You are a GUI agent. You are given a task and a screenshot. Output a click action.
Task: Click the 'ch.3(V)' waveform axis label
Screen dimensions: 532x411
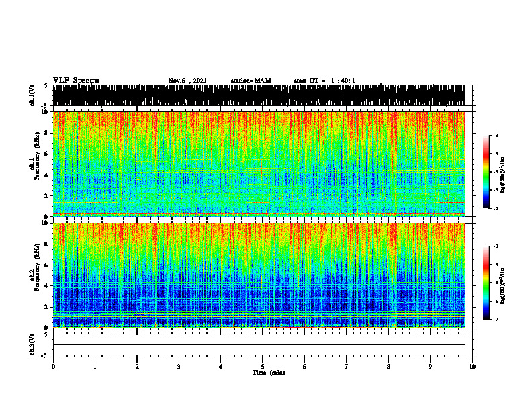coord(32,345)
